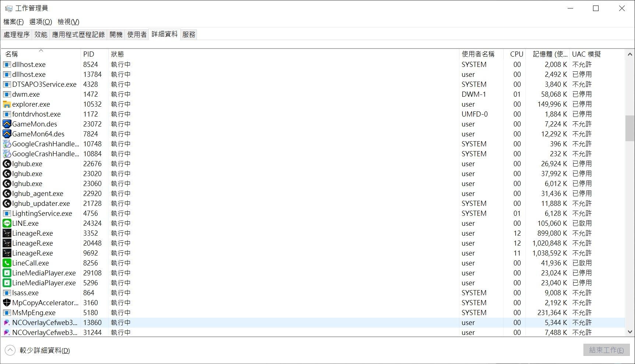Click the 結束工作(E) button

[x=606, y=350]
